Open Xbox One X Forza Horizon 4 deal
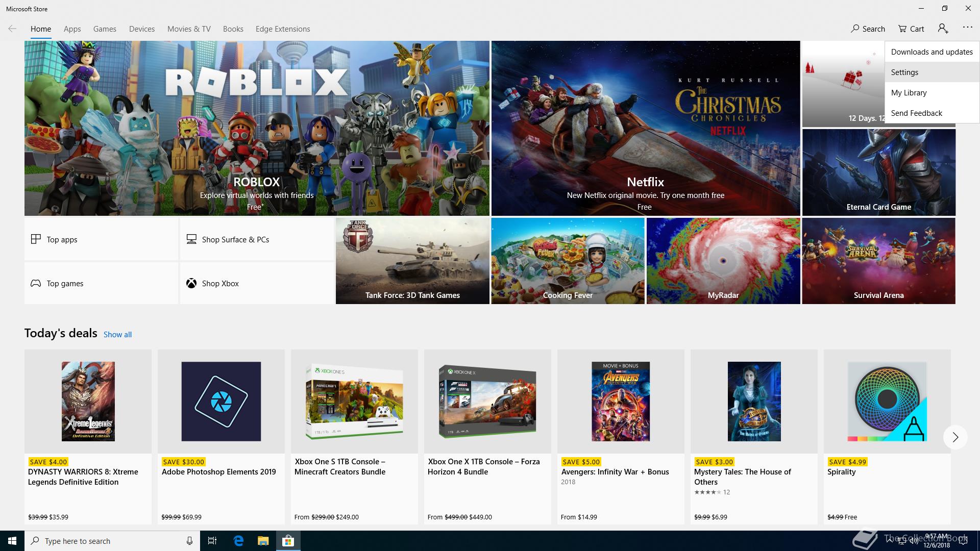 click(x=487, y=437)
